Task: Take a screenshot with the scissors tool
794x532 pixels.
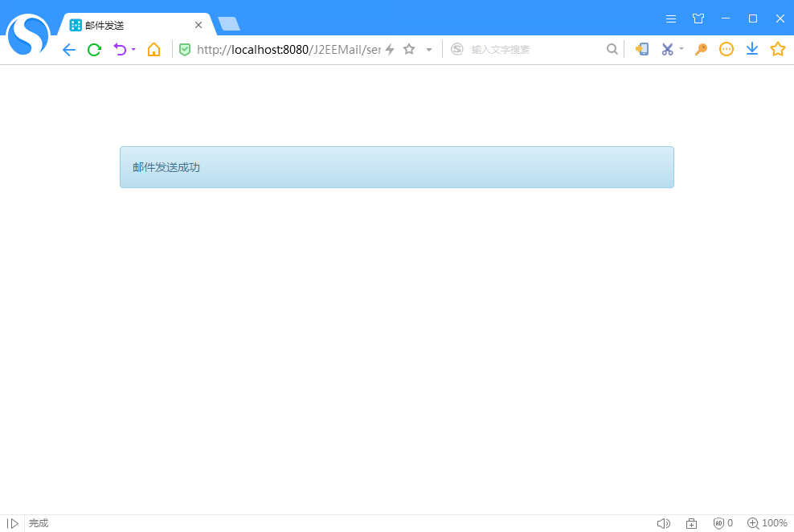Action: tap(669, 49)
